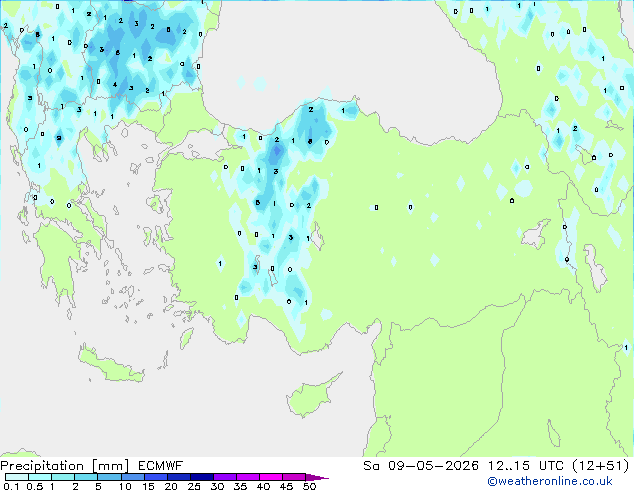
Task: Click the legend label '0.1'
Action: [11, 486]
